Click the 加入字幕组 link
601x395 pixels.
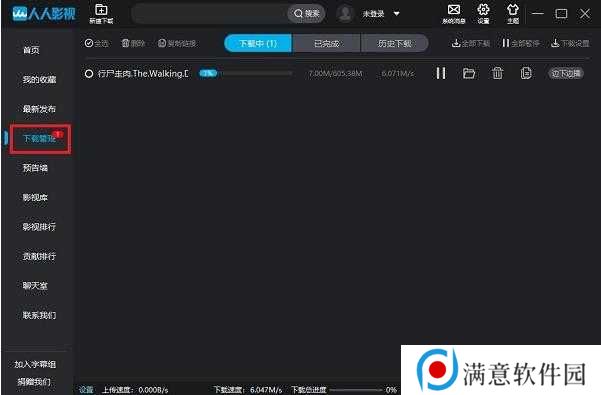[x=35, y=364]
